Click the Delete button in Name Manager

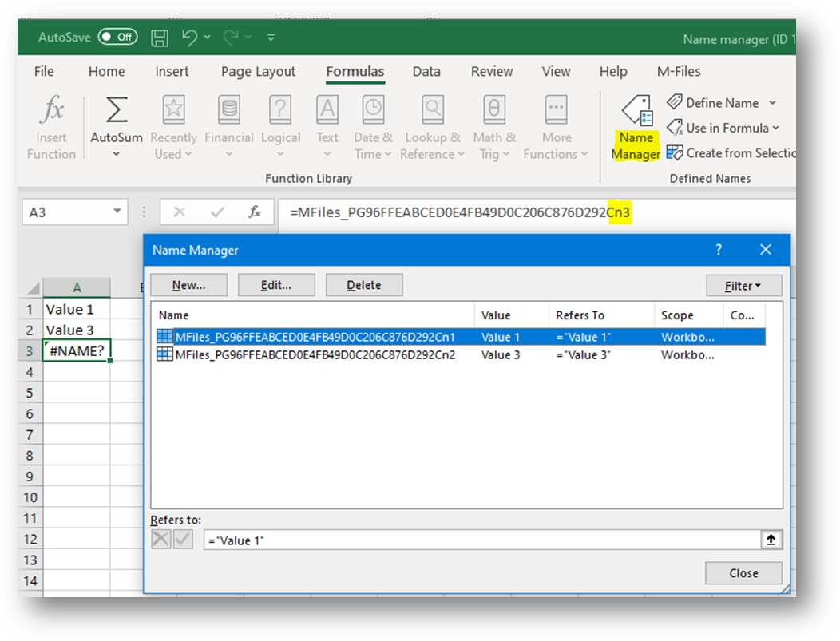point(364,285)
